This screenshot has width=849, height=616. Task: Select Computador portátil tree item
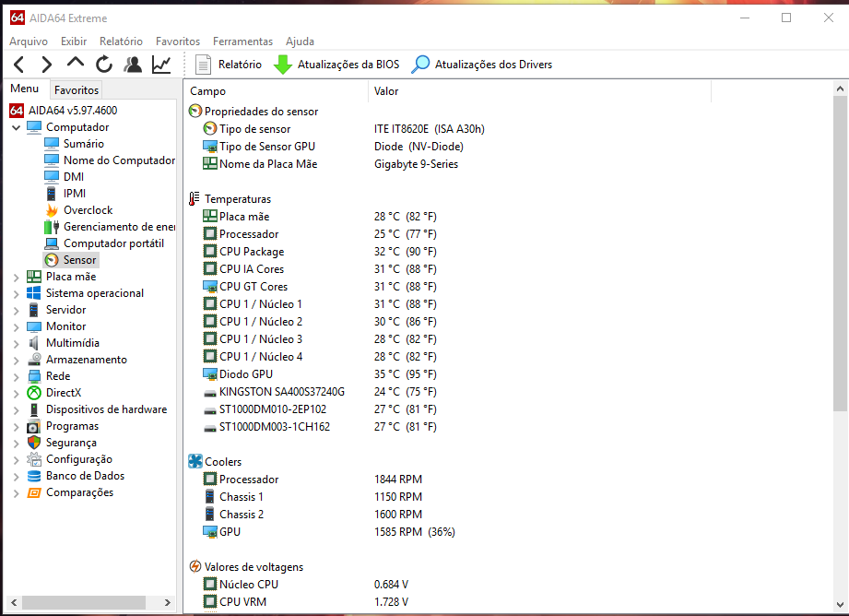point(113,243)
